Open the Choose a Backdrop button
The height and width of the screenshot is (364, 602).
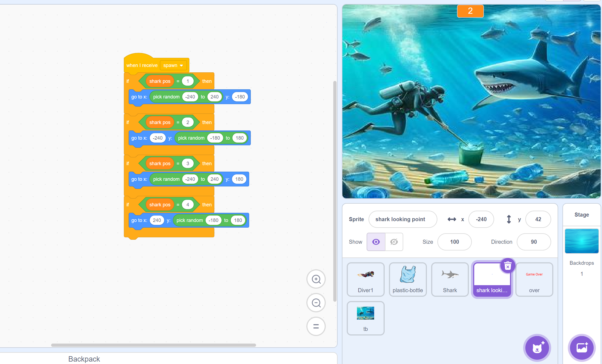(582, 348)
